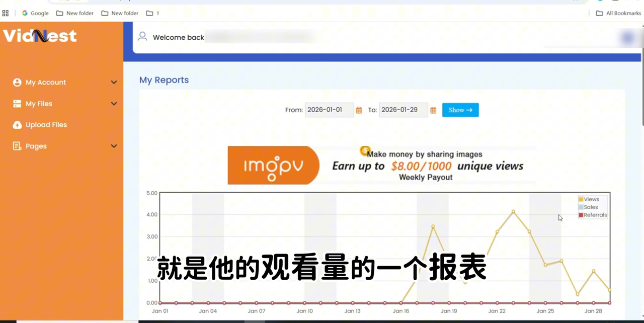Viewport: 644px width, 323px height.
Task: Click the gold coin icon in the ad
Action: (x=365, y=150)
